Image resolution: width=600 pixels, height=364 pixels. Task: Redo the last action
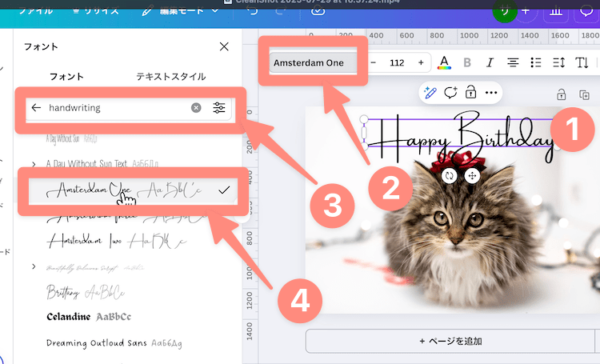click(280, 11)
